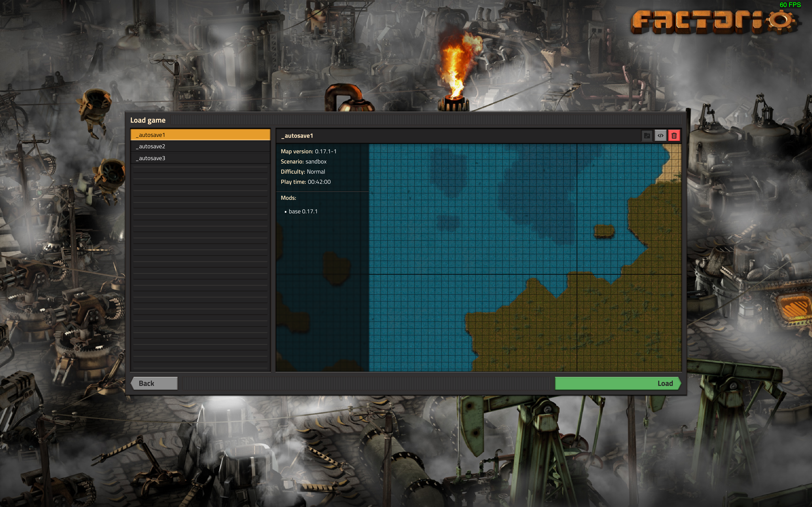Click the Play time 00:42:00 text
The image size is (812, 507).
(305, 182)
